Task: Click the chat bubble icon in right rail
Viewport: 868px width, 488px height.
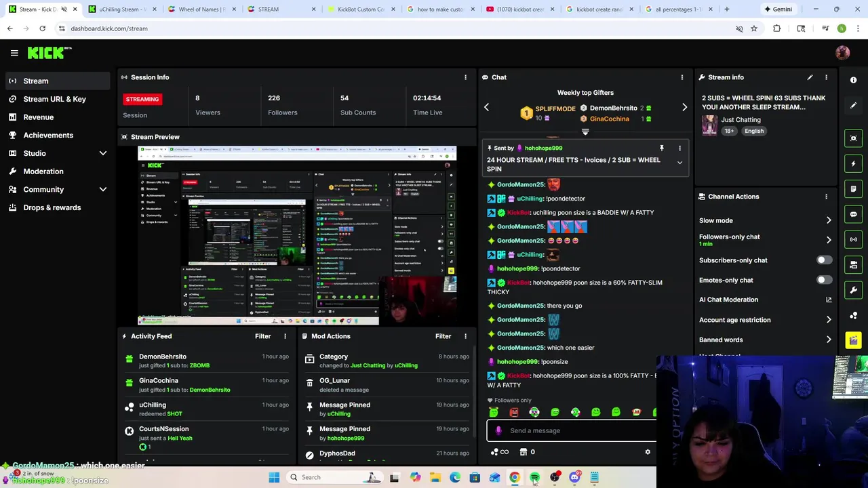Action: point(854,214)
